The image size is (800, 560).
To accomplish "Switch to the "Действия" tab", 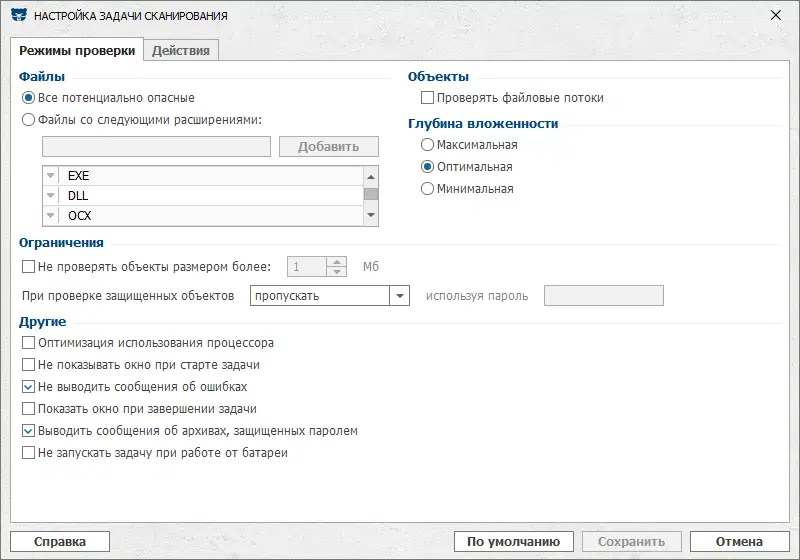I will point(181,51).
